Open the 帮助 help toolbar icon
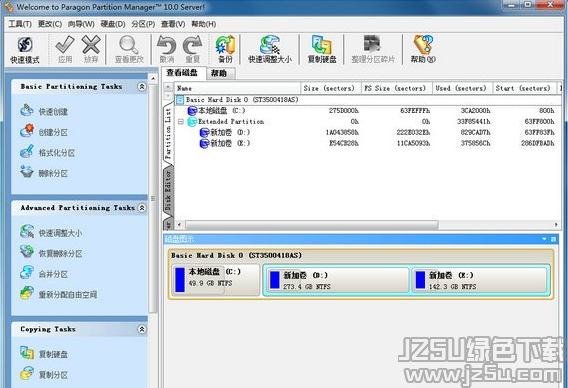The image size is (568, 388). pyautogui.click(x=423, y=50)
